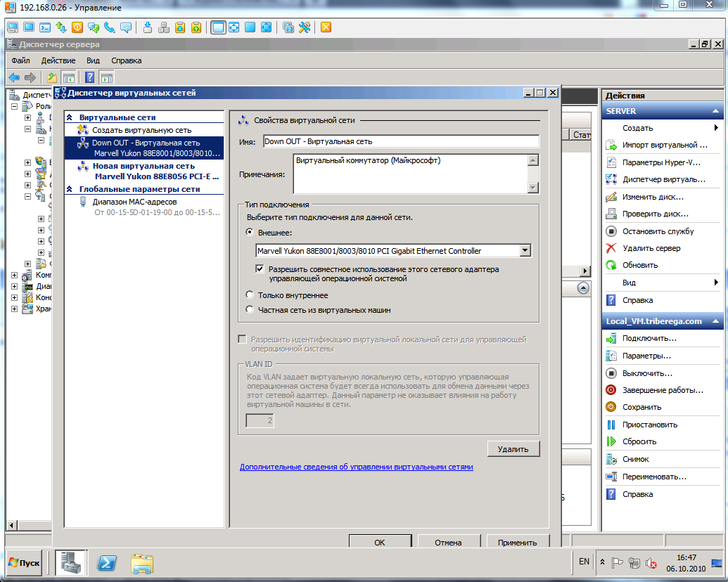Collapse the Local_VM.triberega.com actions group

(715, 321)
